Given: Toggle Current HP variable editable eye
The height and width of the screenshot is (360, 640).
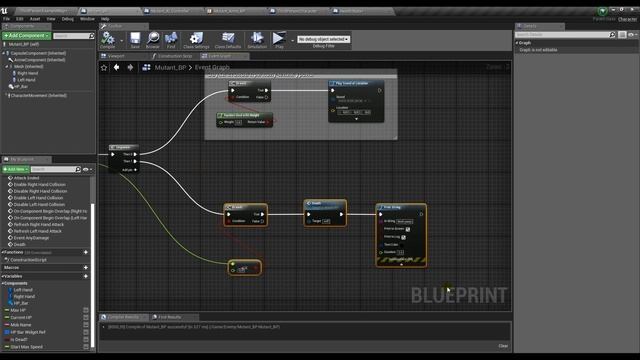Looking at the screenshot, I should (x=86, y=318).
